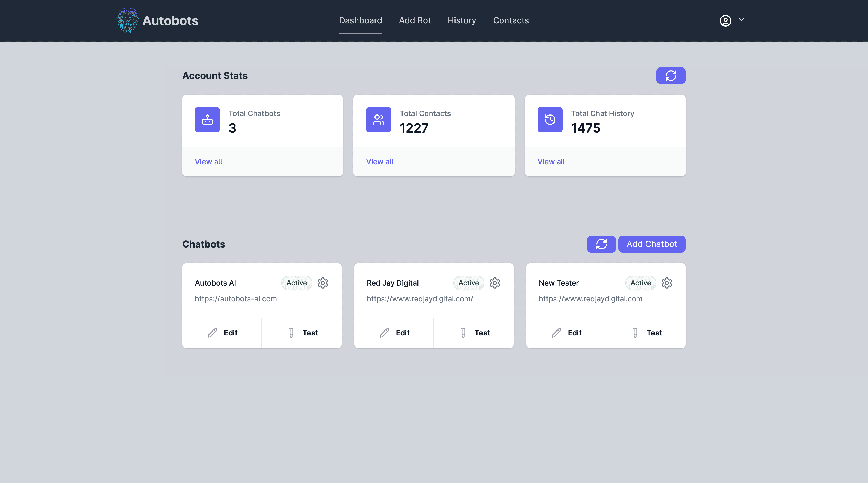This screenshot has height=483, width=868.
Task: Open the user profile avatar menu
Action: [725, 20]
